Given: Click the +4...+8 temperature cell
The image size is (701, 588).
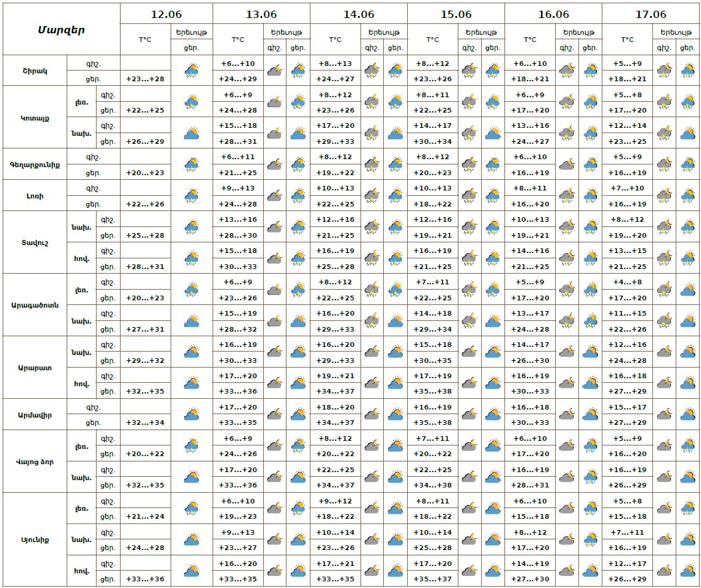Looking at the screenshot, I should coord(627,282).
